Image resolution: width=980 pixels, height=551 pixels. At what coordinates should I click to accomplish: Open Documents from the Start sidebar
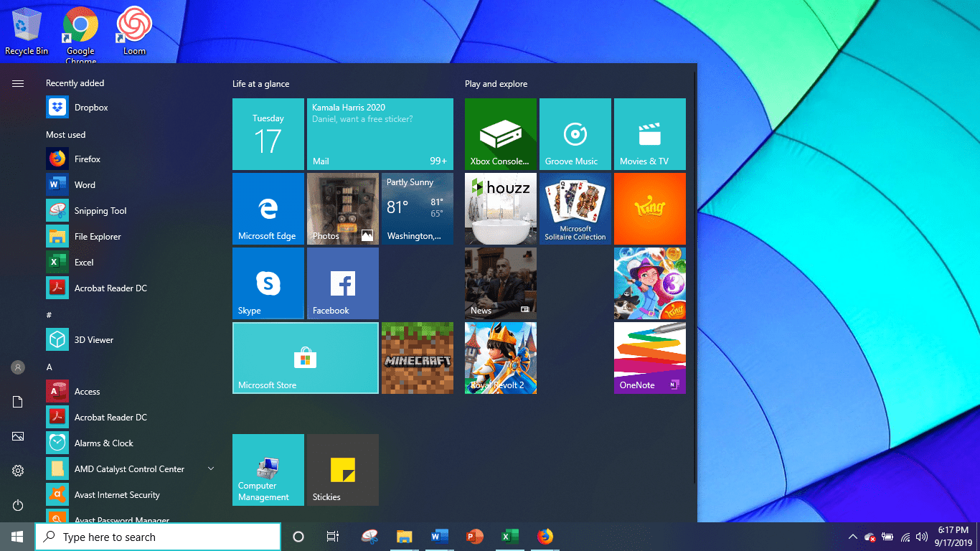pyautogui.click(x=18, y=402)
